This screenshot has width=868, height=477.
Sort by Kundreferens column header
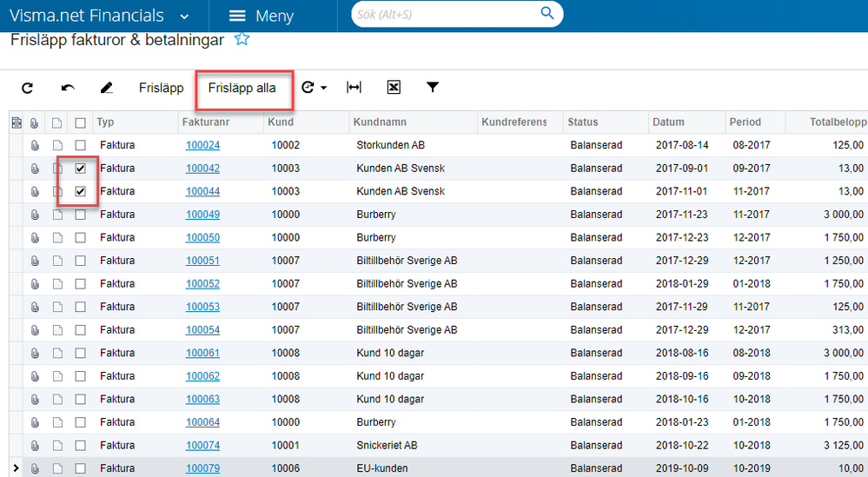pyautogui.click(x=514, y=123)
